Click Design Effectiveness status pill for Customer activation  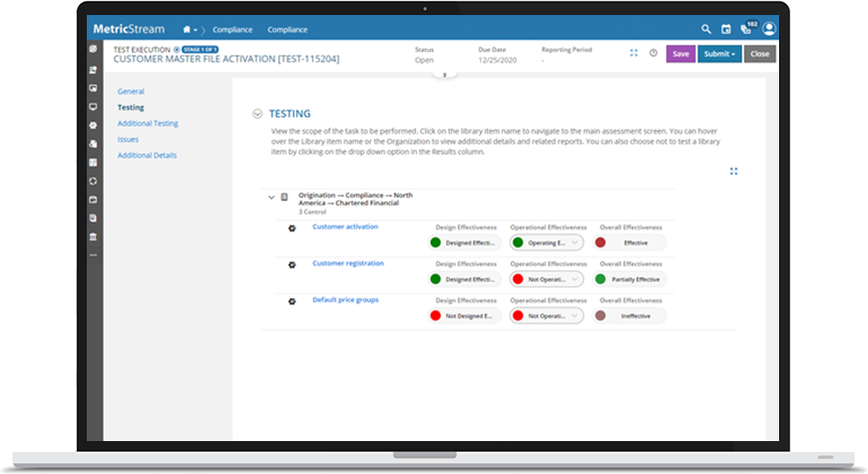click(x=464, y=242)
